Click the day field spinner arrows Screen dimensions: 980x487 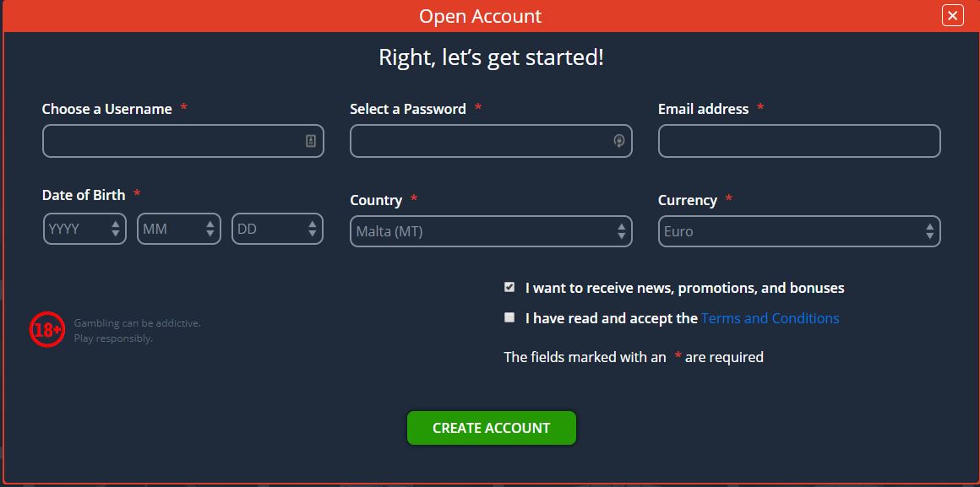313,229
